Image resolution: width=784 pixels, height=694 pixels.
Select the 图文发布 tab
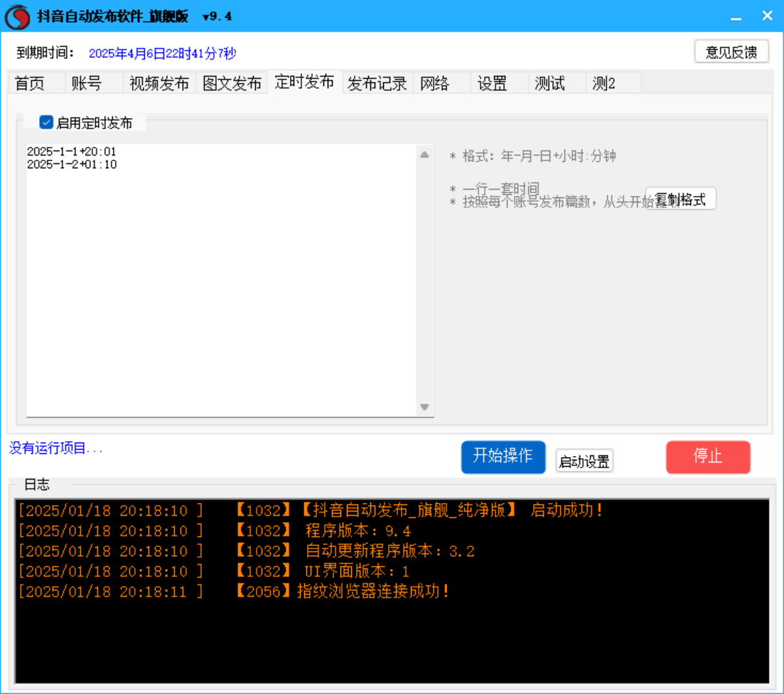coord(232,83)
